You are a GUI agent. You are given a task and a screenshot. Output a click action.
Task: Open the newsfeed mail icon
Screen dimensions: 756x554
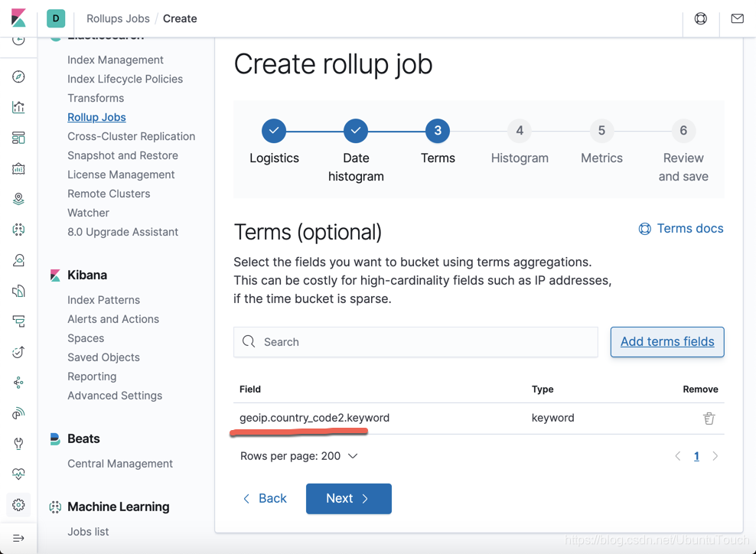click(x=737, y=18)
